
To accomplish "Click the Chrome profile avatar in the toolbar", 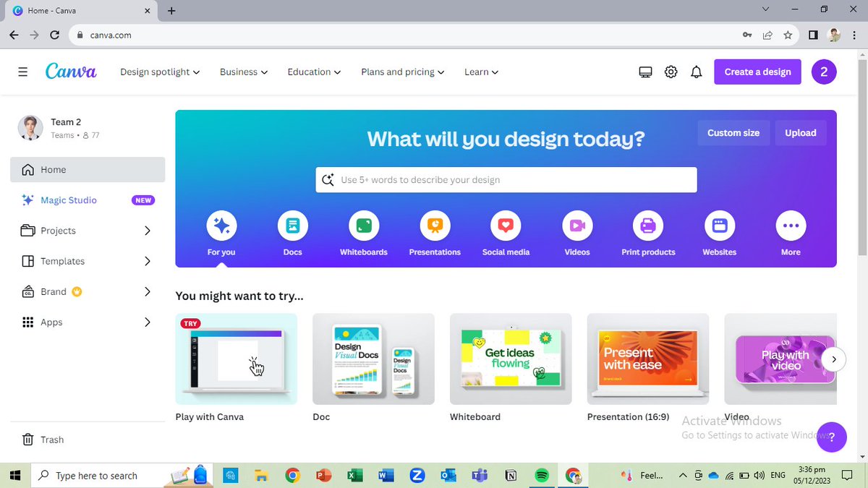I will pos(834,35).
